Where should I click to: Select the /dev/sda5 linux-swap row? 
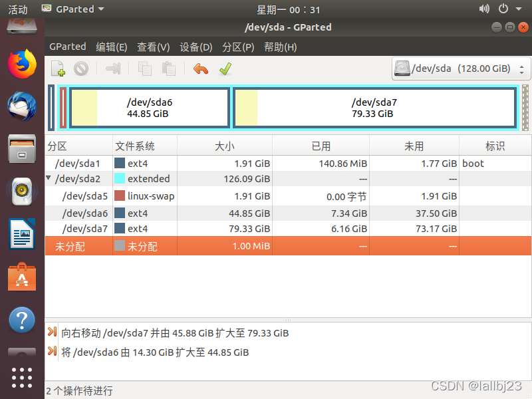pyautogui.click(x=288, y=196)
